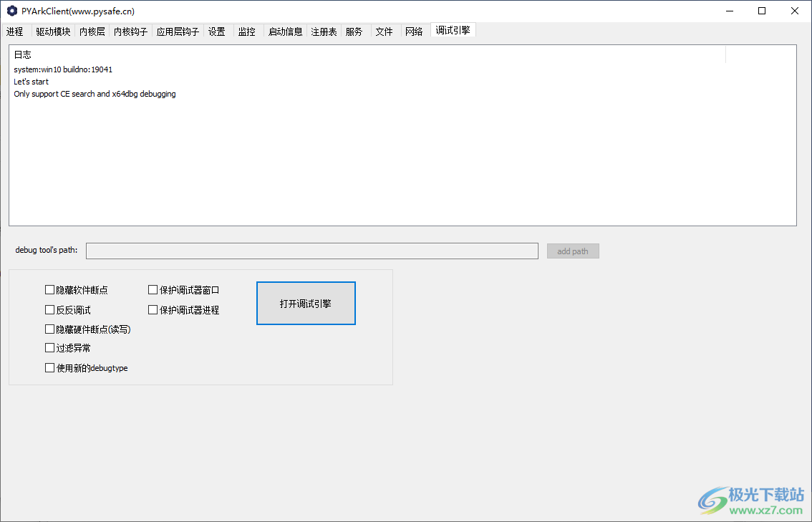Check the 保护调试器窗口 option
Image resolution: width=812 pixels, height=522 pixels.
click(153, 289)
